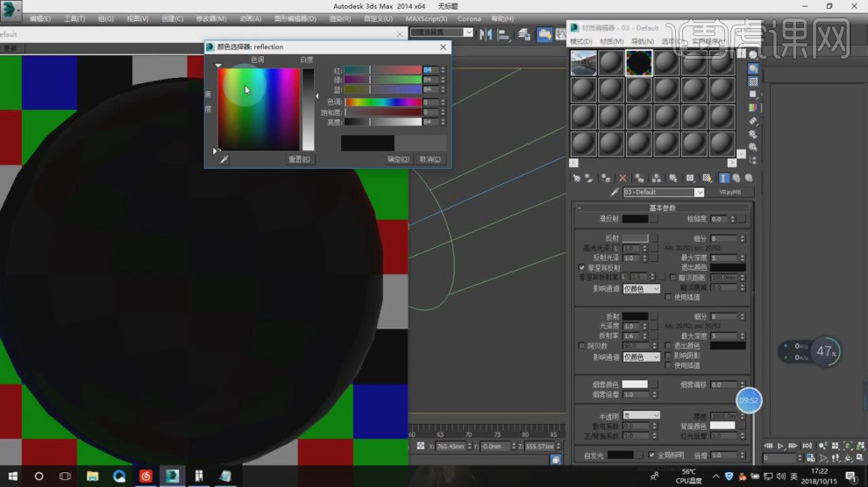Click Show Shaded Material in Viewport icon
This screenshot has height=487, width=868.
point(707,178)
